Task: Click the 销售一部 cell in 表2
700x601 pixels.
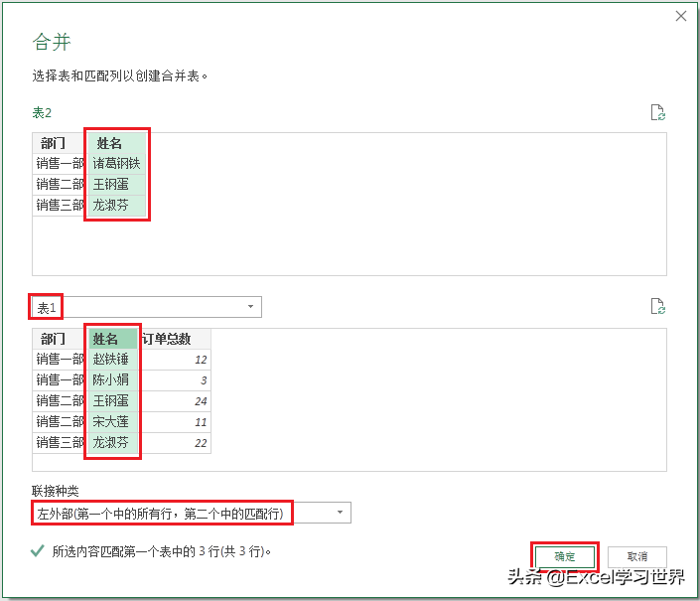Action: point(61,164)
